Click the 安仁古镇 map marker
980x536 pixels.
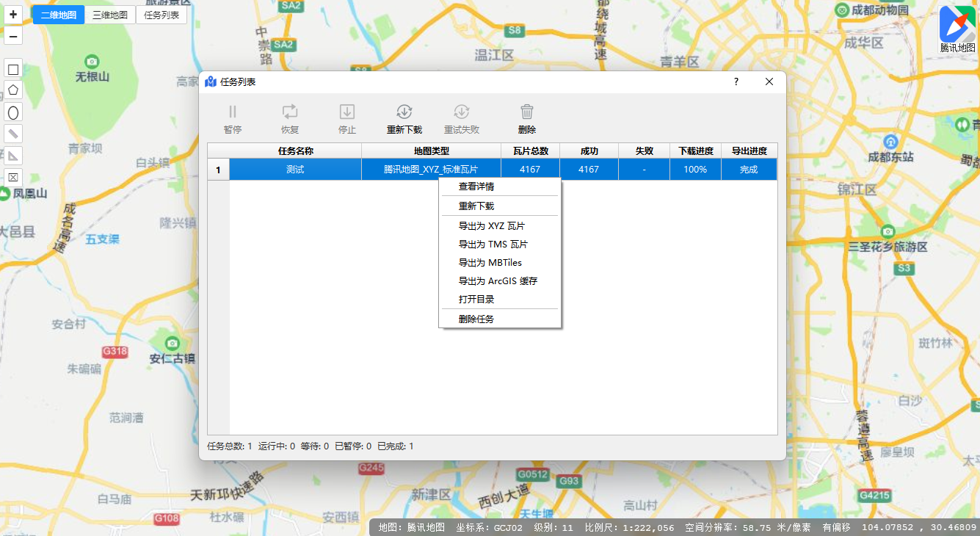[x=172, y=343]
